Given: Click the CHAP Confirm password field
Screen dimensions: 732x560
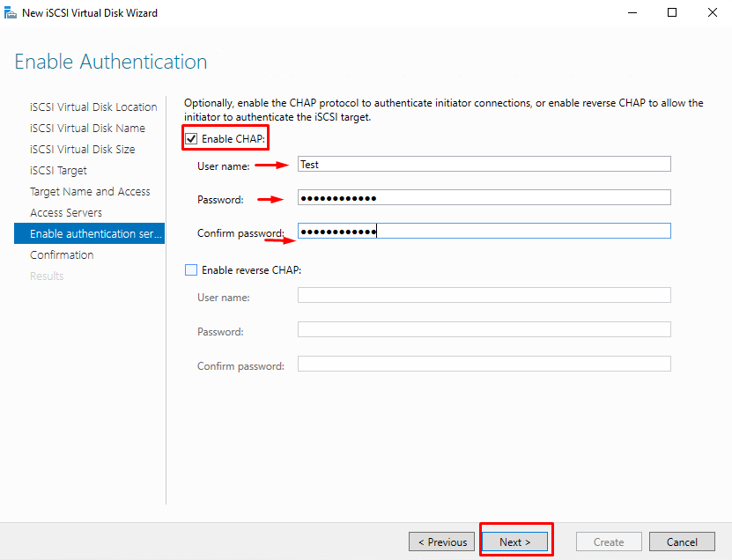Looking at the screenshot, I should pyautogui.click(x=484, y=231).
